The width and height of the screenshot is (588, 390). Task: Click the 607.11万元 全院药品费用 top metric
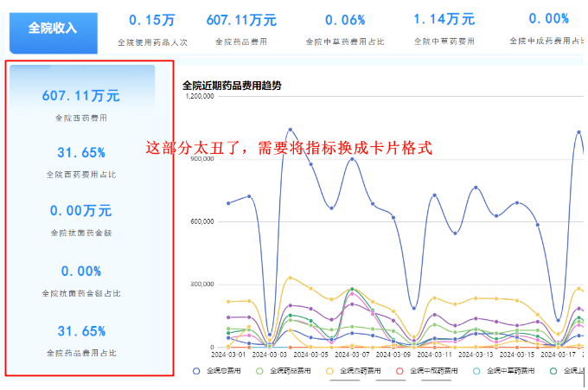tap(241, 29)
